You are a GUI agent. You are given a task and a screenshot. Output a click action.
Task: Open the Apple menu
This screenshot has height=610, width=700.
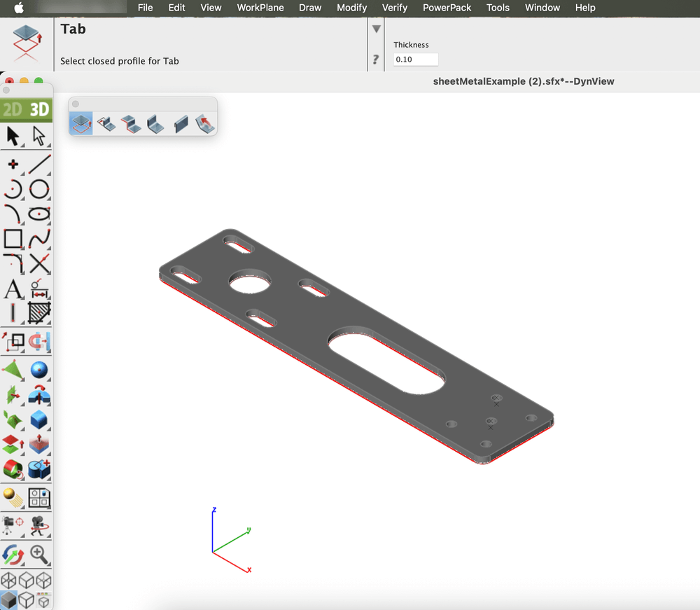point(18,8)
